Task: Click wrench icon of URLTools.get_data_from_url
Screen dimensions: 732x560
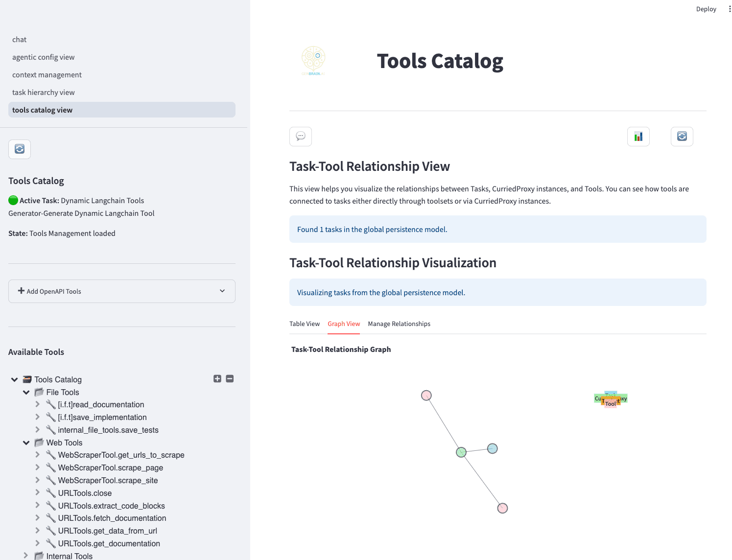Action: 51,531
